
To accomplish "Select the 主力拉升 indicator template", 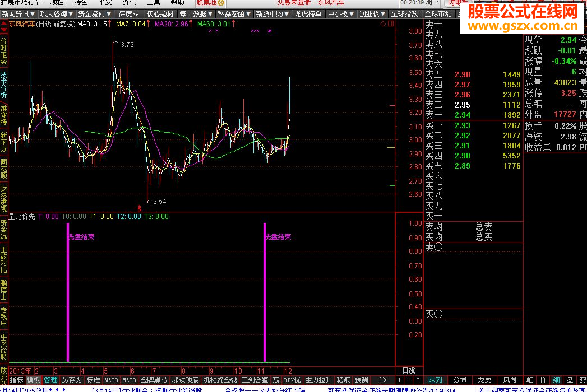I will 318,380.
